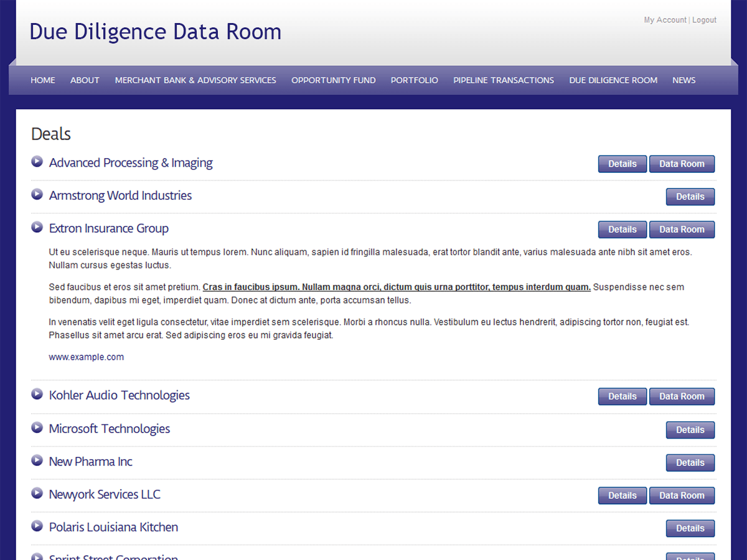Follow the www.example.com link
The image size is (747, 560).
[86, 357]
